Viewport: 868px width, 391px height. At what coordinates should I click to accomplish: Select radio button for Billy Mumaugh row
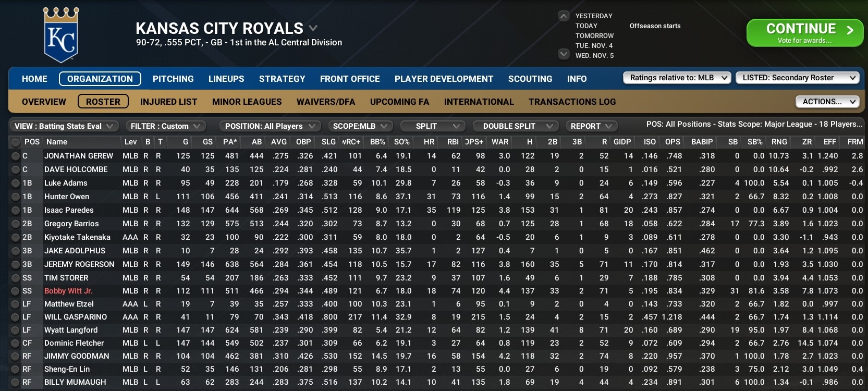[16, 382]
